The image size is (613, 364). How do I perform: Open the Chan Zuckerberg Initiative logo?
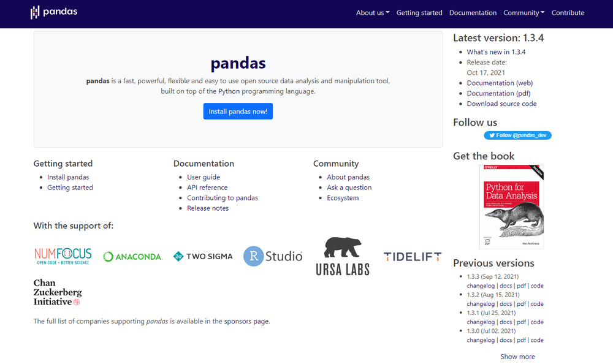point(58,292)
